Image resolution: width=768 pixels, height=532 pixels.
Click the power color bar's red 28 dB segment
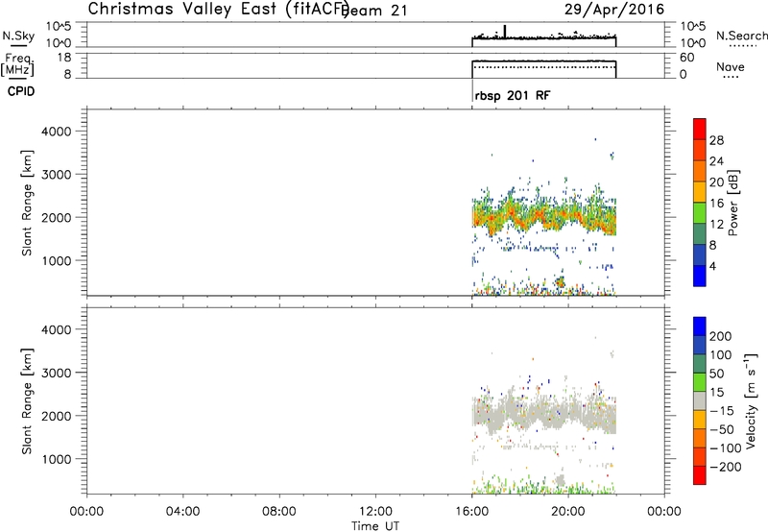pyautogui.click(x=700, y=130)
